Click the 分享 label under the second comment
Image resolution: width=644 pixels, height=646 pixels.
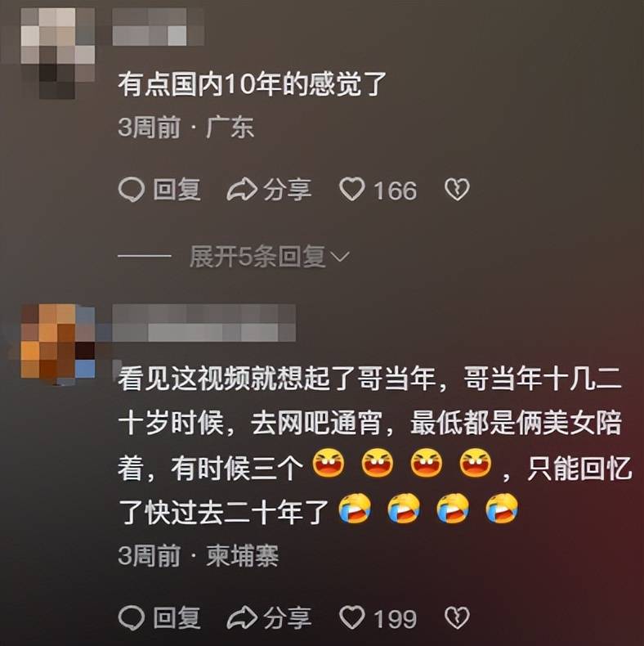click(288, 618)
